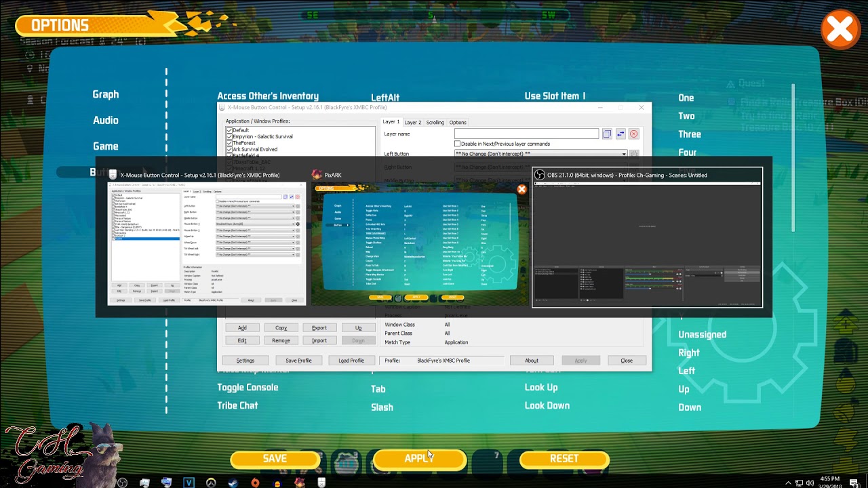Click the OBS icon in the task switcher title
The height and width of the screenshot is (488, 868).
coord(540,175)
